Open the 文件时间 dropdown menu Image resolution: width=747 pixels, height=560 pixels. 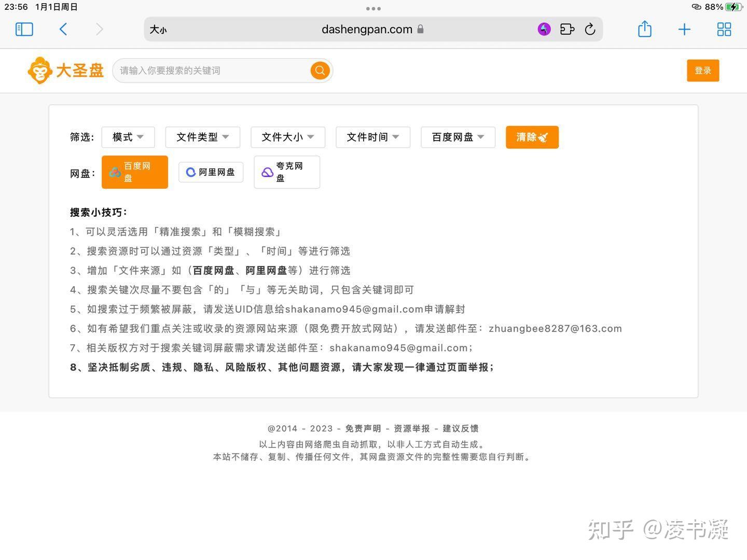373,137
